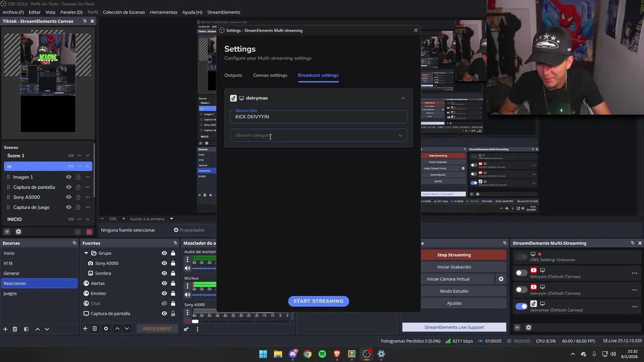This screenshot has height=362, width=644.
Task: Click Iniciar Grabación button
Action: pos(454,267)
